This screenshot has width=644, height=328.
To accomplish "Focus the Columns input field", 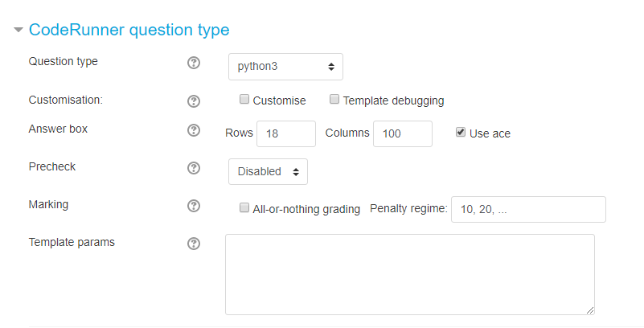I will click(x=403, y=133).
